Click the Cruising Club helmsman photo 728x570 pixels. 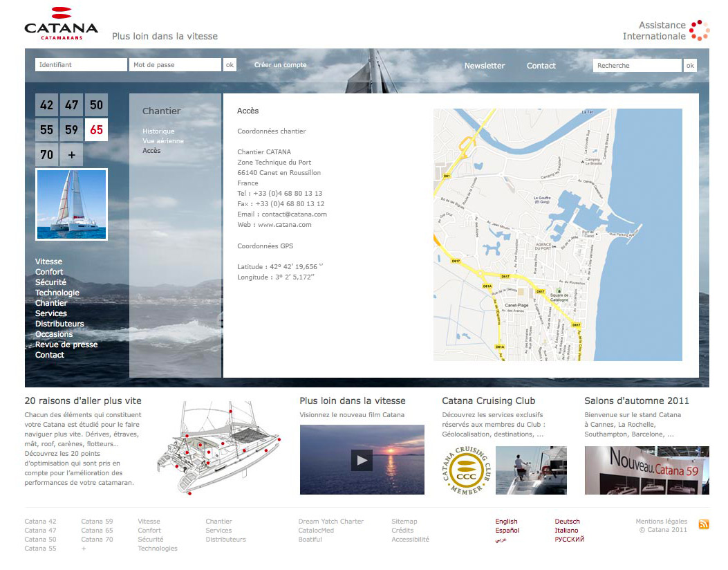pyautogui.click(x=531, y=470)
